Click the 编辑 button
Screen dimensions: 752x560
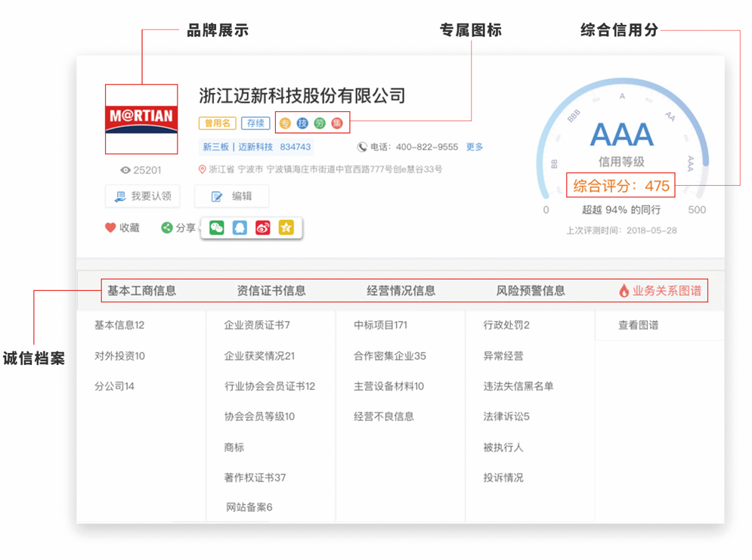pos(232,196)
